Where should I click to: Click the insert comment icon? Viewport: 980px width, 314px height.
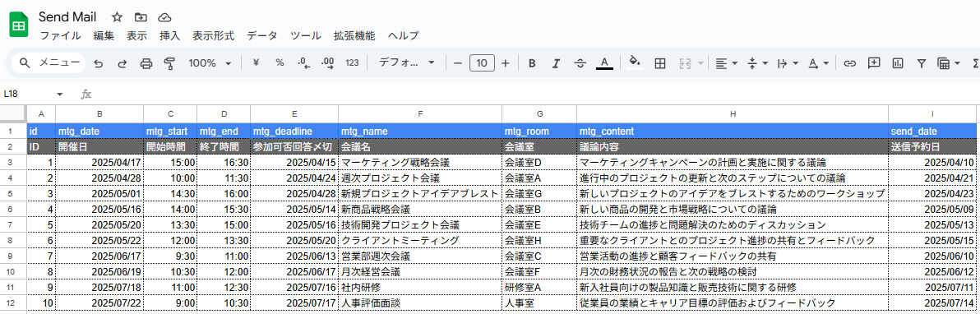[874, 63]
